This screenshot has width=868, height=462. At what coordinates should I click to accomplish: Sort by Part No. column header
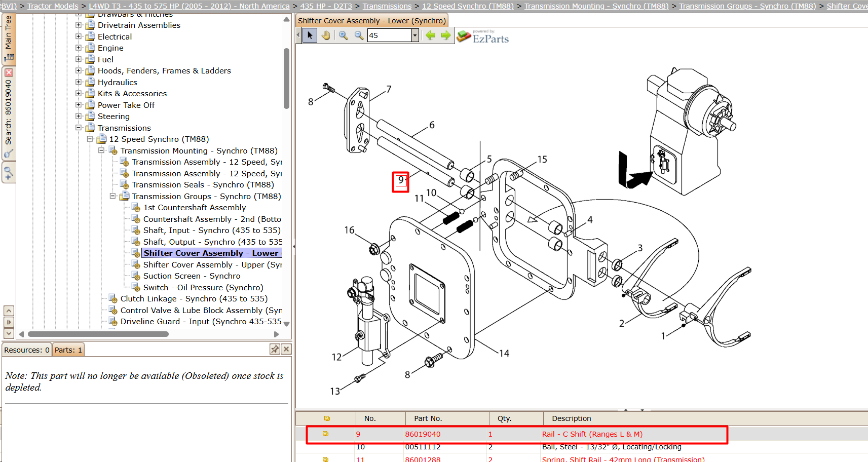coord(447,418)
